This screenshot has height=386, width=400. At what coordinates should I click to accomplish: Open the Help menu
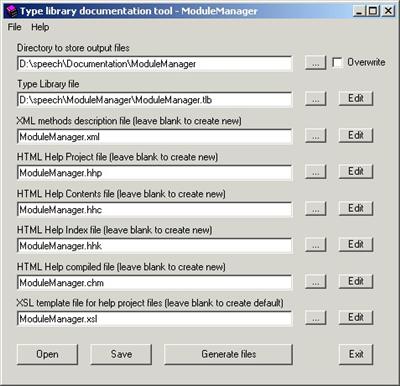pyautogui.click(x=40, y=27)
